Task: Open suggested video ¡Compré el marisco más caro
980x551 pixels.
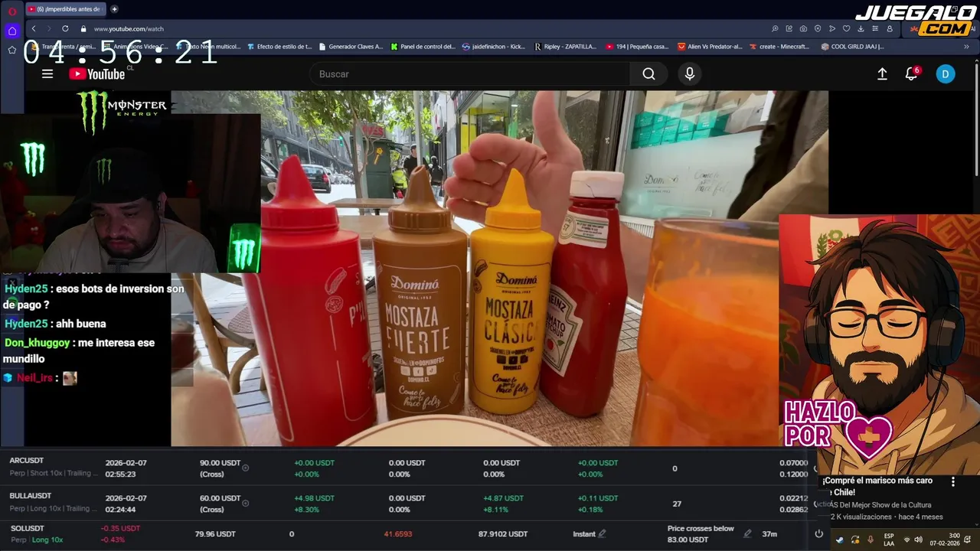Action: point(877,486)
